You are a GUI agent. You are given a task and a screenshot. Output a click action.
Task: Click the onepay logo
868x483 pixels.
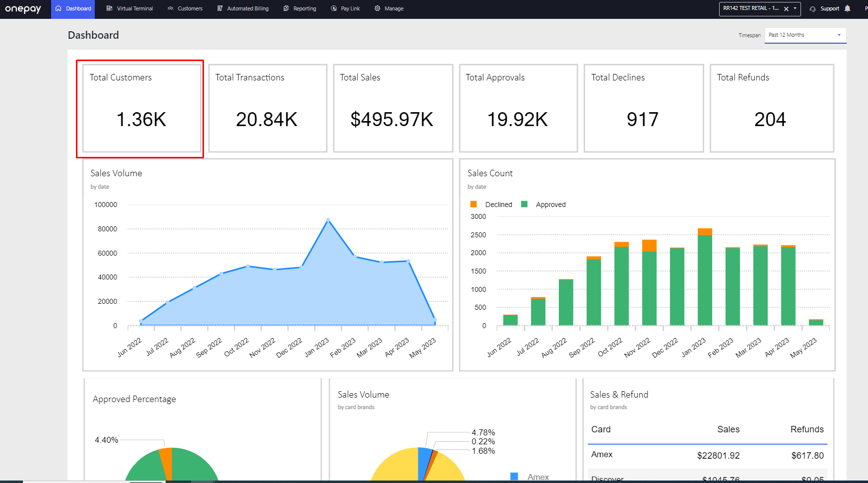click(24, 8)
